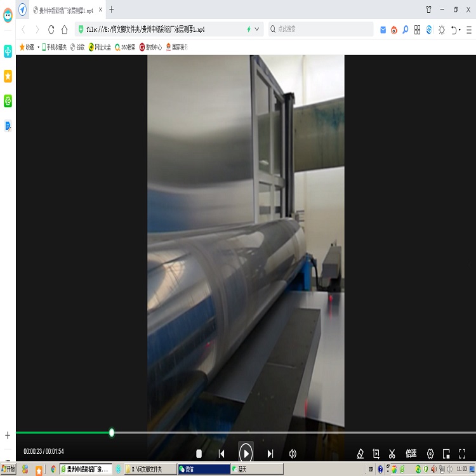
Task: Click the video progress slider handle
Action: click(x=112, y=433)
